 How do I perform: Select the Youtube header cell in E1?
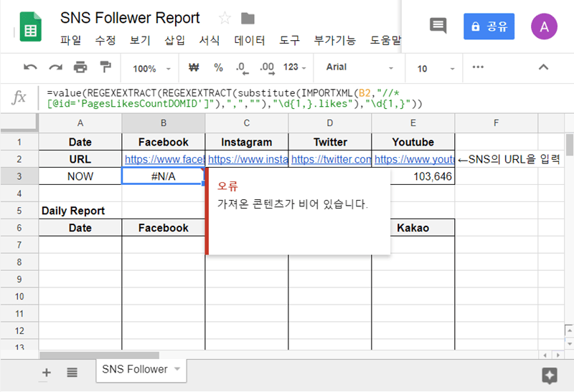click(413, 142)
